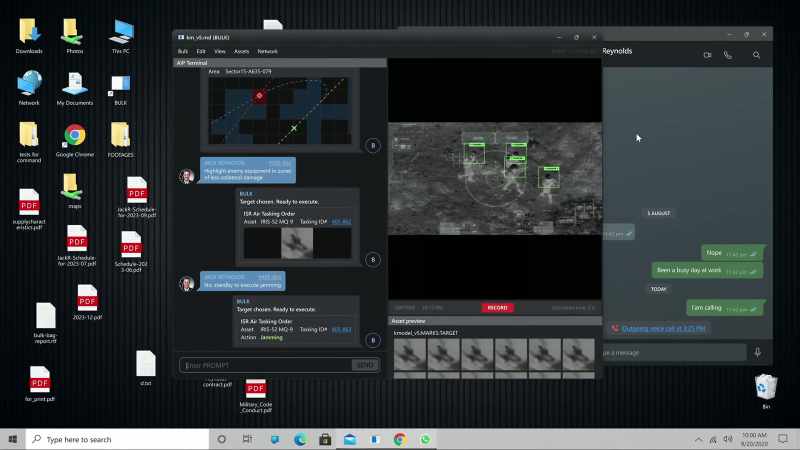
Task: Click SEND next to the prompt field
Action: pos(365,365)
